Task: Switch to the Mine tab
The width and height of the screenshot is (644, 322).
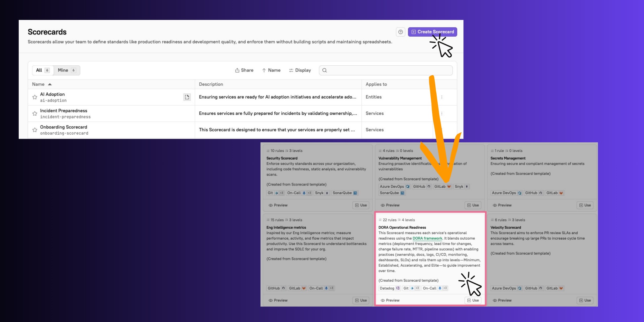Action: point(67,70)
